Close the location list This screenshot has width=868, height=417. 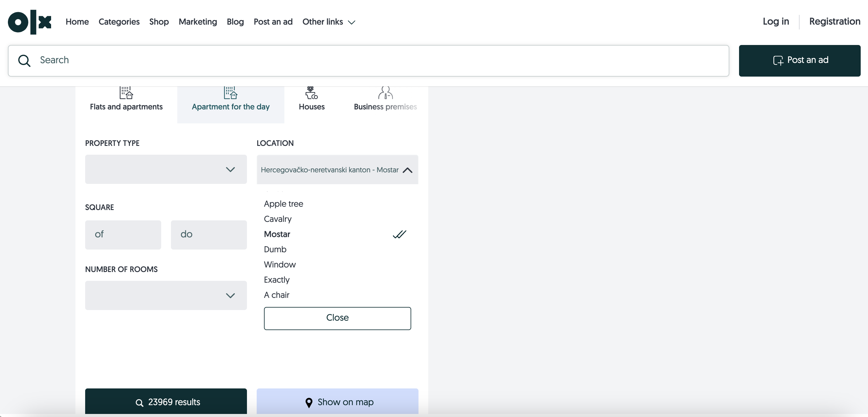point(337,318)
